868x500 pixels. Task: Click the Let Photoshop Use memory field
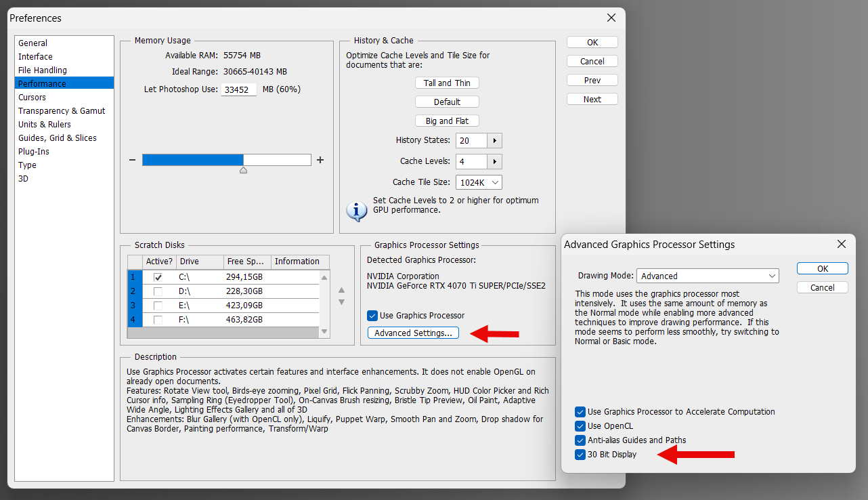238,89
